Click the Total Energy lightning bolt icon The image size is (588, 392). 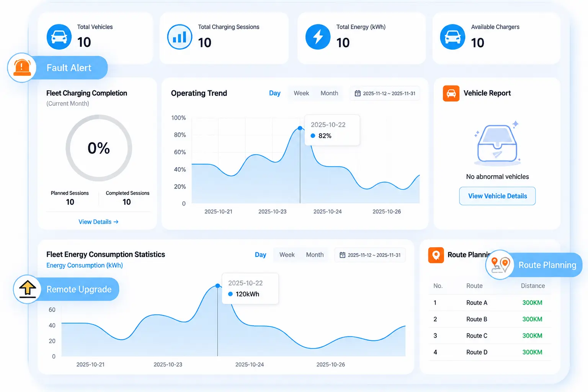(318, 37)
